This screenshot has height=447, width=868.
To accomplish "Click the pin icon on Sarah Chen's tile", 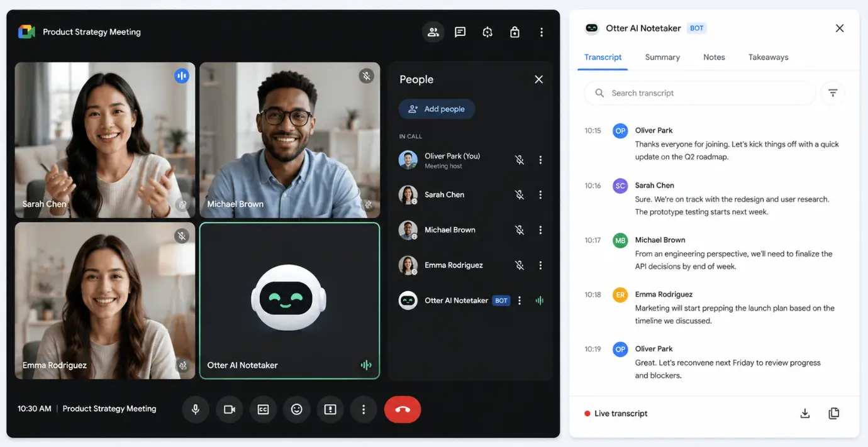I will pos(182,204).
